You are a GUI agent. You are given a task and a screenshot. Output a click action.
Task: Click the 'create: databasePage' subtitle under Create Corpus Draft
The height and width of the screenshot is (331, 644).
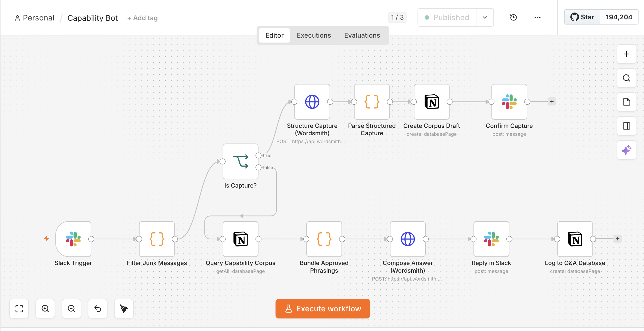click(432, 134)
